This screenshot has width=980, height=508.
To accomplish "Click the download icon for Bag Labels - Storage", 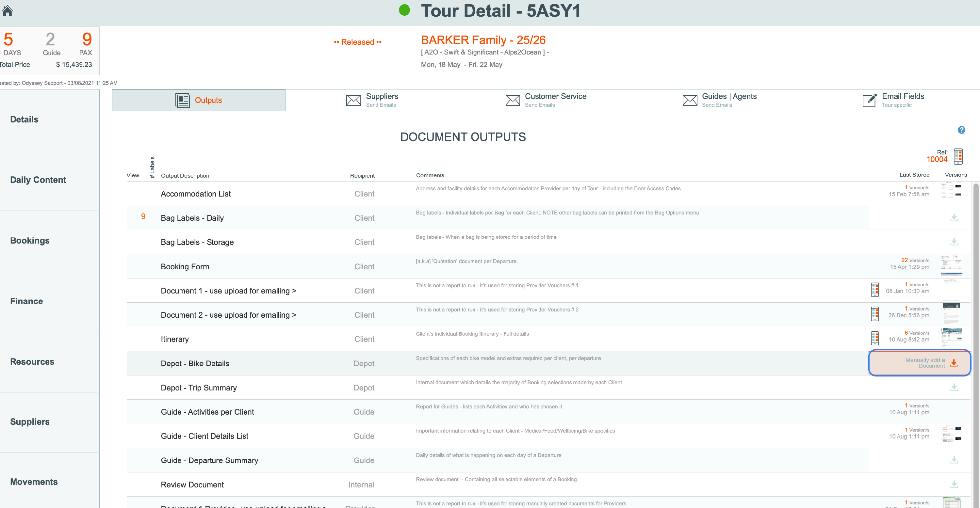I will tap(954, 242).
